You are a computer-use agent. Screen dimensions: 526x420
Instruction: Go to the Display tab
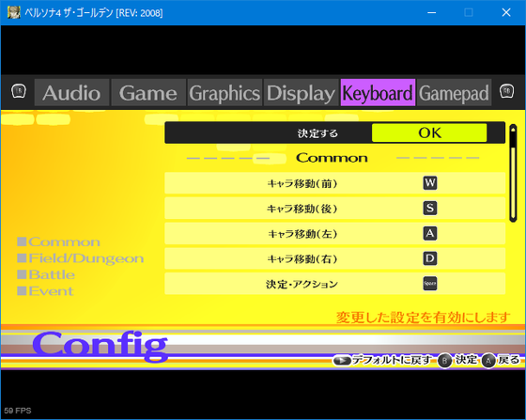tap(302, 93)
